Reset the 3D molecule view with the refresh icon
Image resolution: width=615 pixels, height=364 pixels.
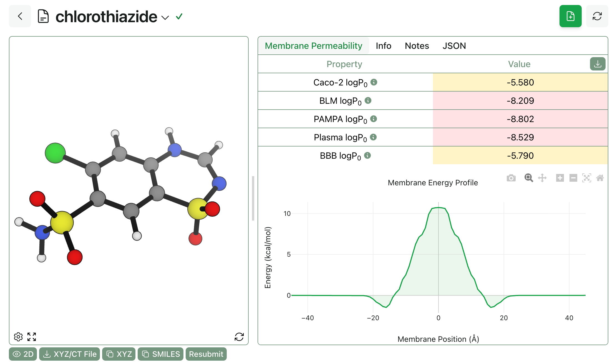pos(239,337)
